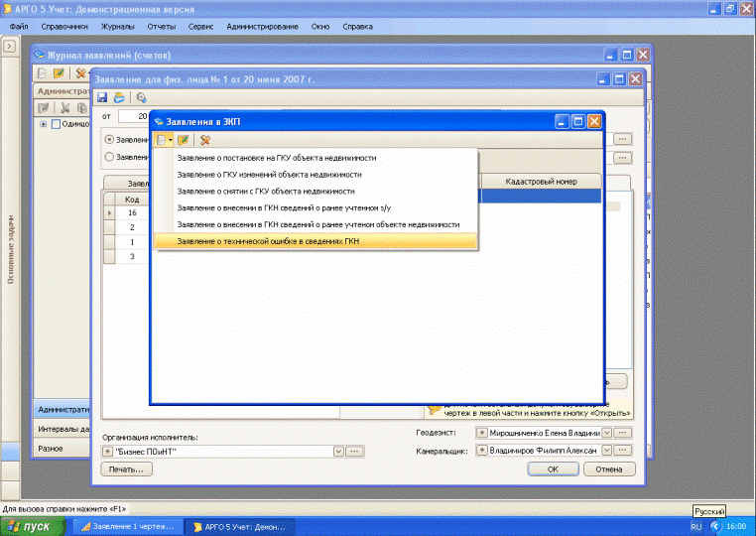Click the edit icon in Администрат side panel toolbar
This screenshot has width=756, height=536.
44,108
